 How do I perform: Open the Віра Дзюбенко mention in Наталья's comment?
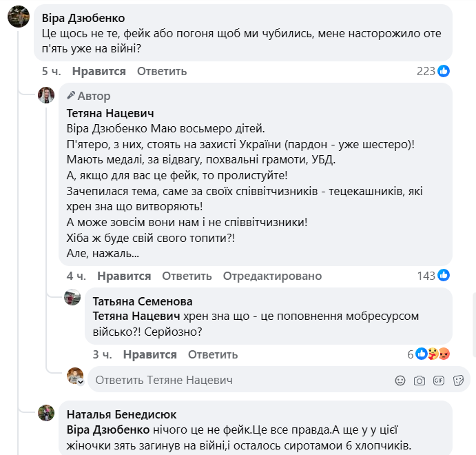(x=108, y=429)
